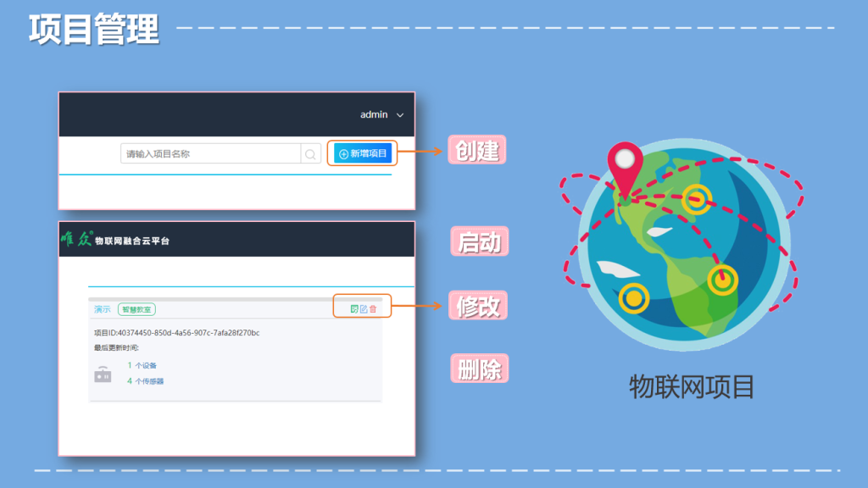Click the 请输入项目名称 search field
This screenshot has width=868, height=488.
click(210, 154)
